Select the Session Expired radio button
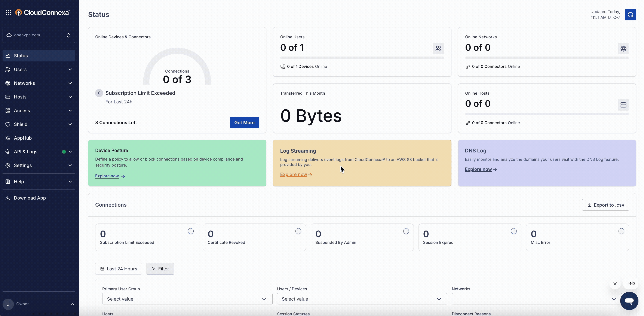 (514, 231)
